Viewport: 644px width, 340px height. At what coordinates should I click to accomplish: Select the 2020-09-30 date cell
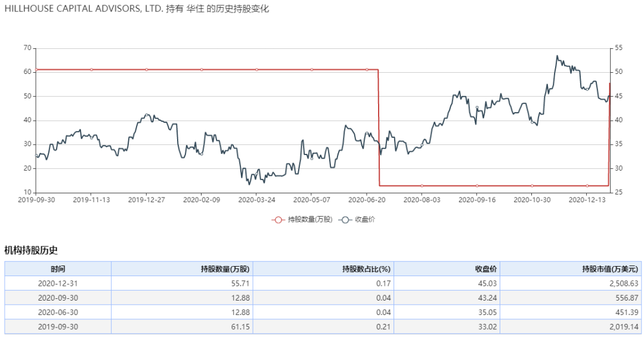point(58,298)
